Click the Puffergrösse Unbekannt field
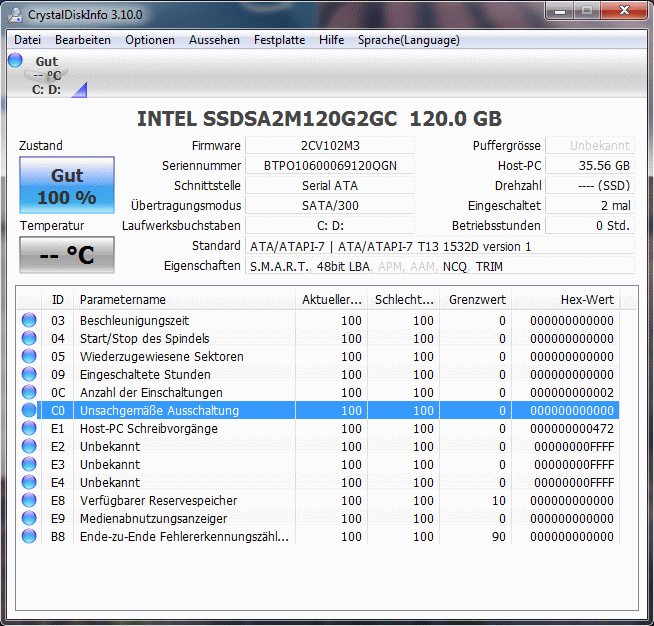This screenshot has height=626, width=654. pos(590,146)
